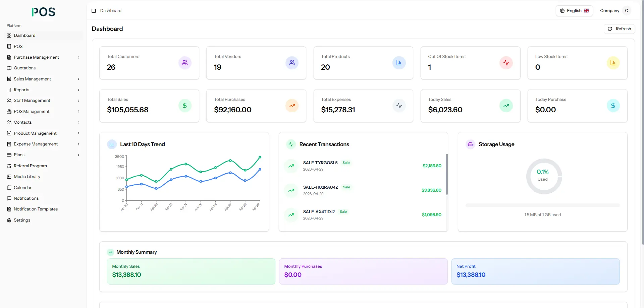644x308 pixels.
Task: Click the Monthly Summary trend icon
Action: 110,252
